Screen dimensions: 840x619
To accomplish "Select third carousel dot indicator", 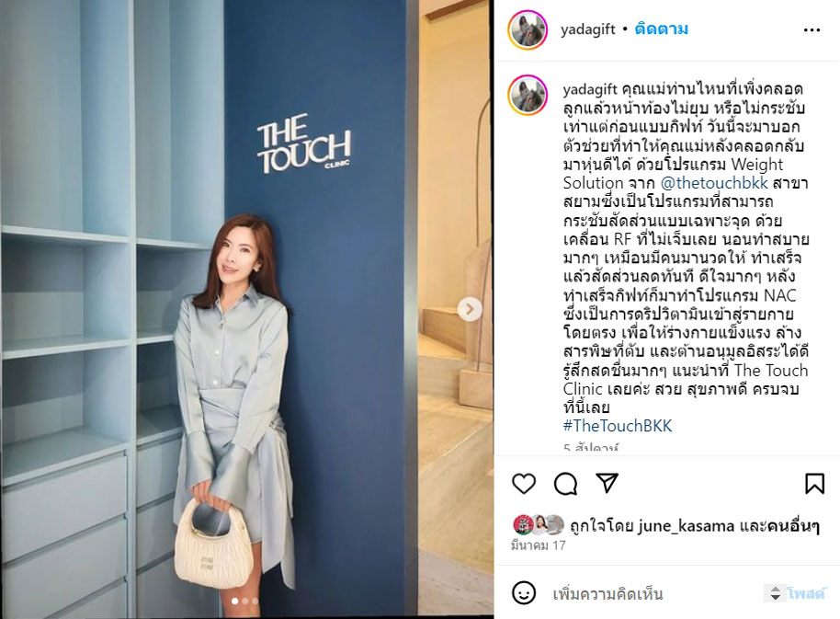I will coord(255,601).
